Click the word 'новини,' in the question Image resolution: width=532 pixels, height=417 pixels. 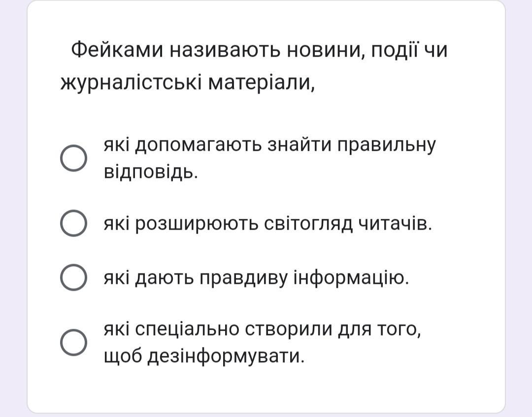(x=326, y=50)
